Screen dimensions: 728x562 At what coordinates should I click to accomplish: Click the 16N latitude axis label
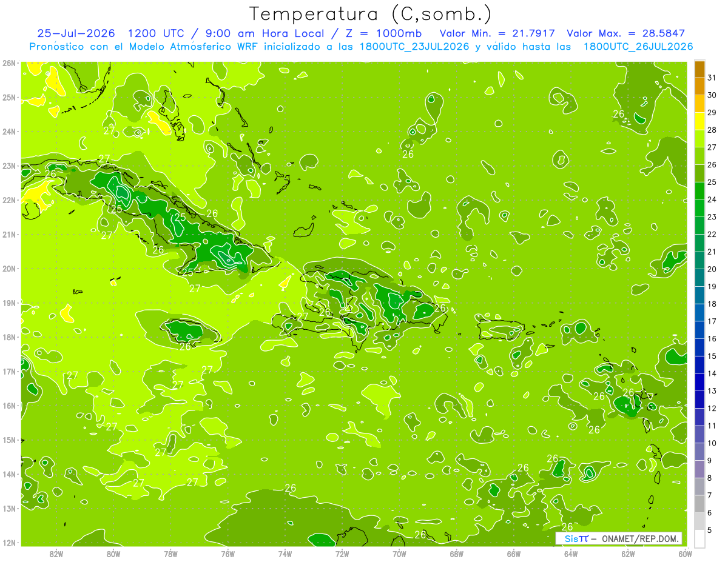(9, 406)
